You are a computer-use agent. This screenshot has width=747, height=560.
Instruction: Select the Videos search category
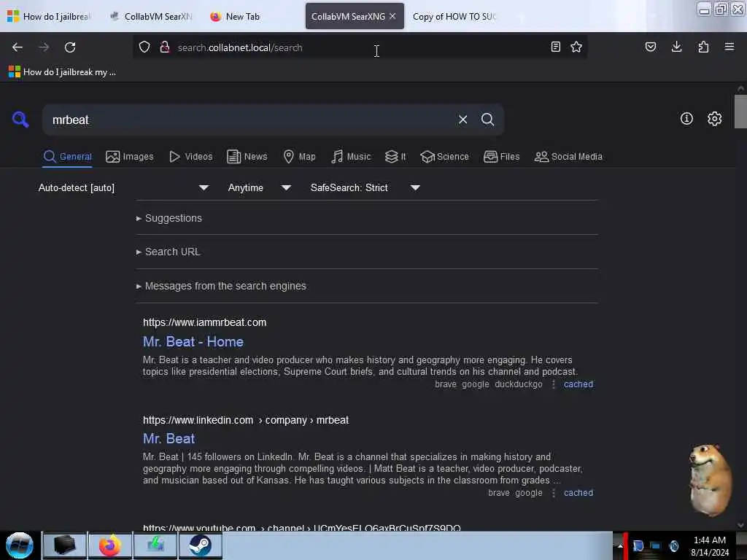coord(191,157)
